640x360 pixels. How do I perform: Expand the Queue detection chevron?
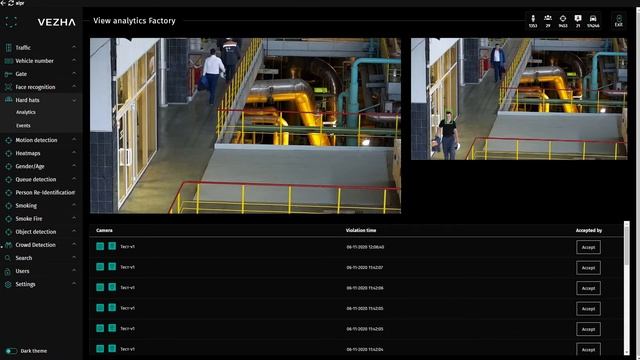[74, 179]
